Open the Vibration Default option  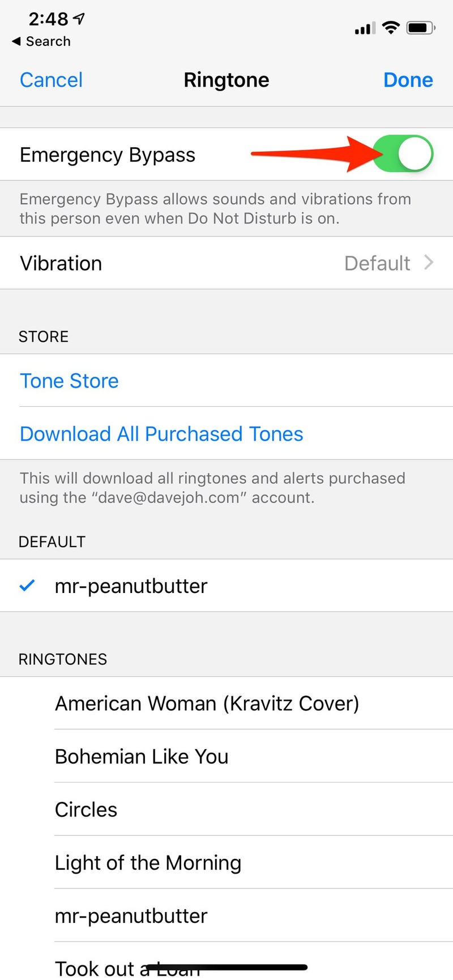(377, 263)
